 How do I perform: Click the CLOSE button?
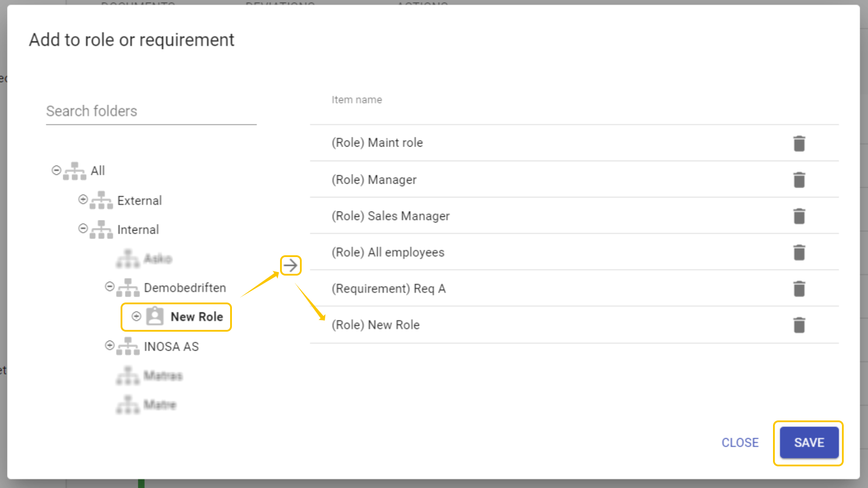click(x=740, y=443)
